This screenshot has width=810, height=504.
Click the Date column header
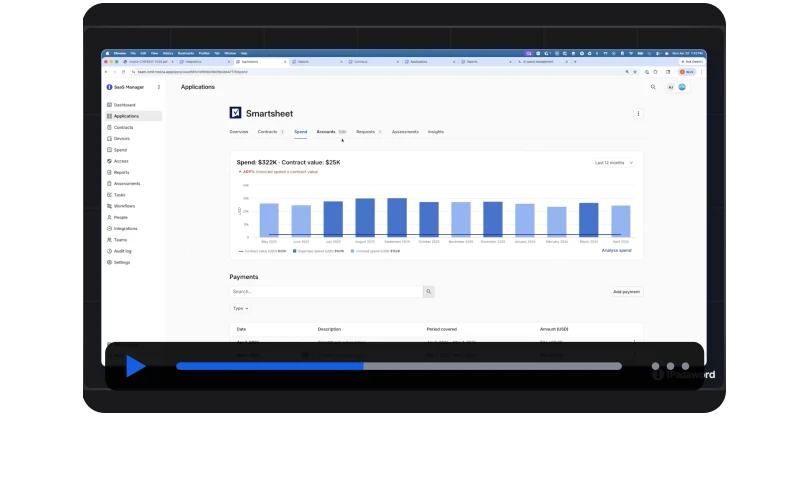tap(241, 329)
